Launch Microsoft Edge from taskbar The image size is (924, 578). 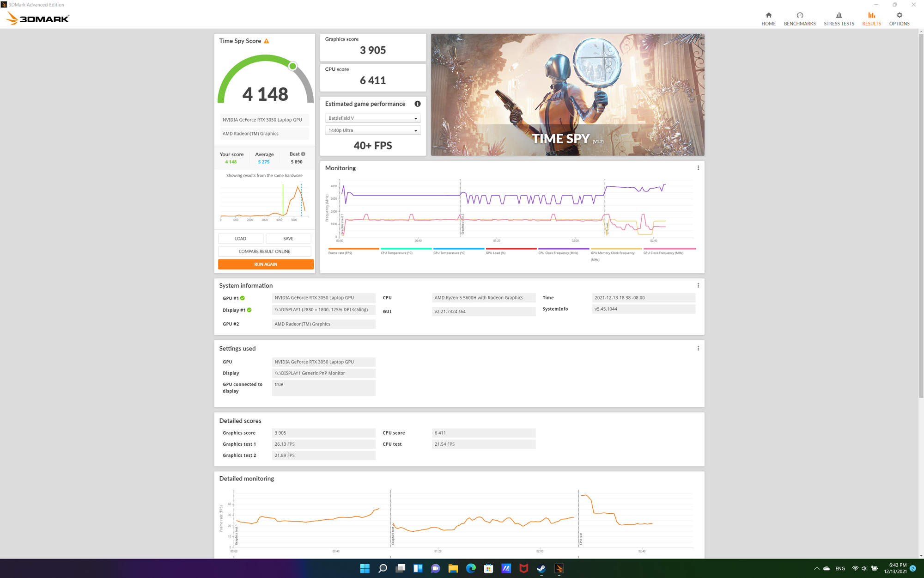[471, 568]
